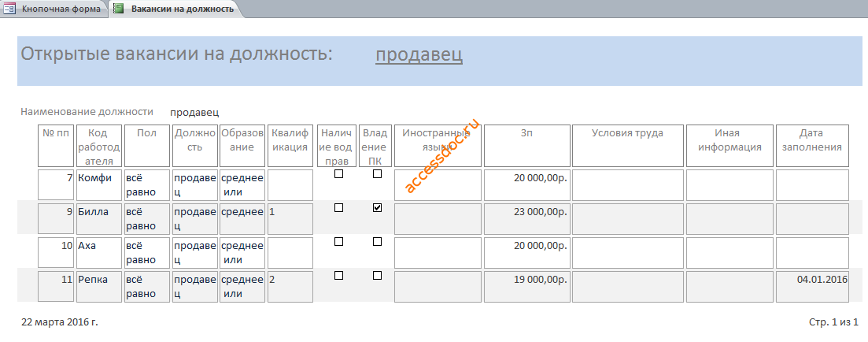Click the № пп column header
The height and width of the screenshot is (342, 868).
(55, 146)
